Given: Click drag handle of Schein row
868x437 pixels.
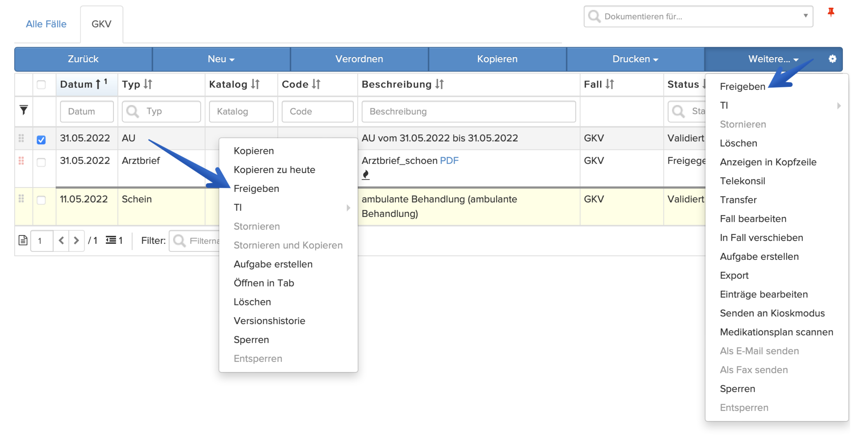Looking at the screenshot, I should [x=21, y=199].
